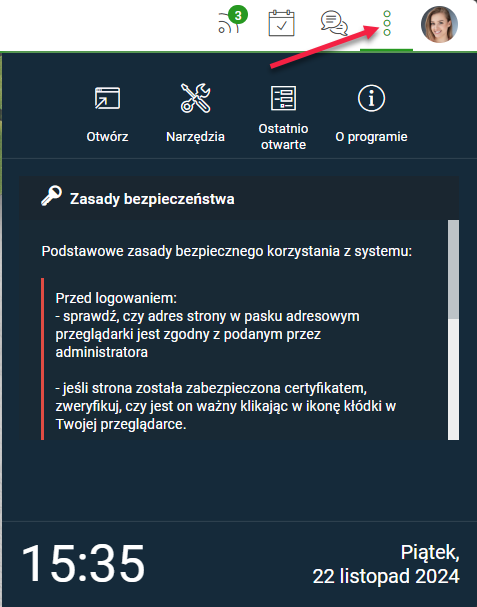
Task: Click the 15:35 clock display
Action: [x=83, y=563]
